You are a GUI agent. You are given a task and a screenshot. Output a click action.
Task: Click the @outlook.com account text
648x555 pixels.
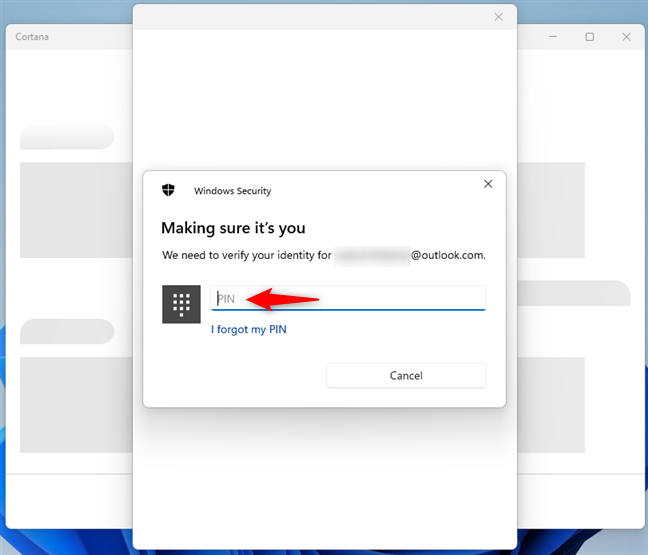448,255
